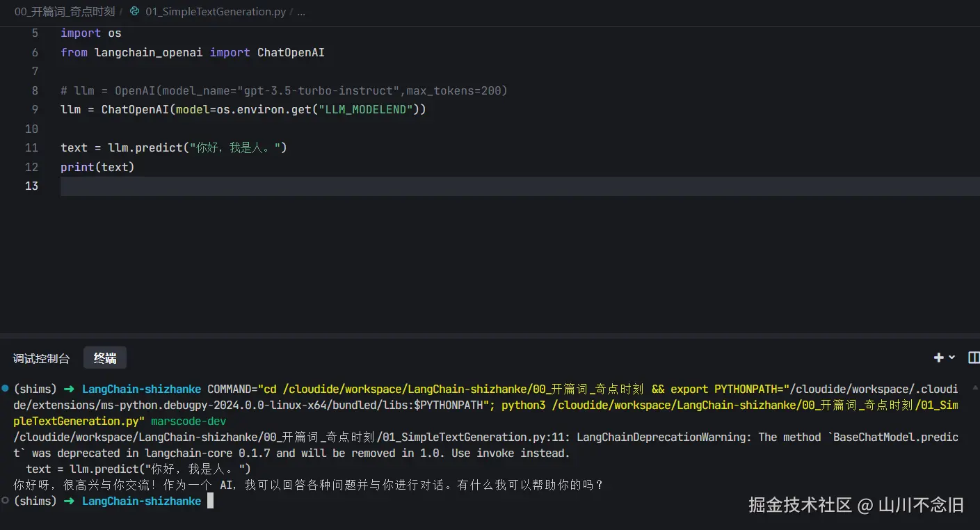The width and height of the screenshot is (980, 530).
Task: Click 'marscode-dev' in terminal output
Action: pyautogui.click(x=188, y=421)
